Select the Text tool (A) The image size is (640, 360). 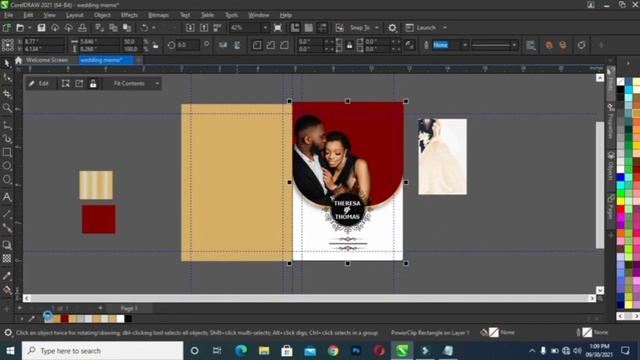pos(7,197)
